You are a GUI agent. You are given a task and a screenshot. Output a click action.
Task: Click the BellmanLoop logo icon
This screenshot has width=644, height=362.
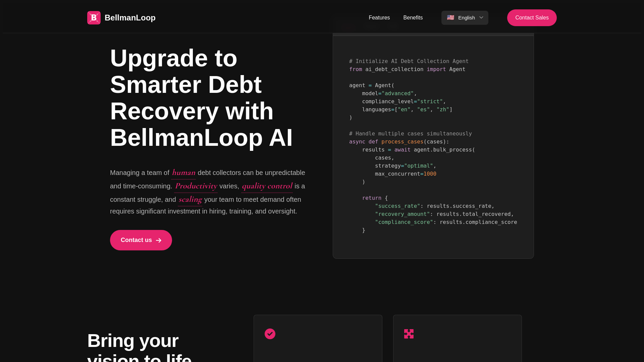tap(94, 18)
